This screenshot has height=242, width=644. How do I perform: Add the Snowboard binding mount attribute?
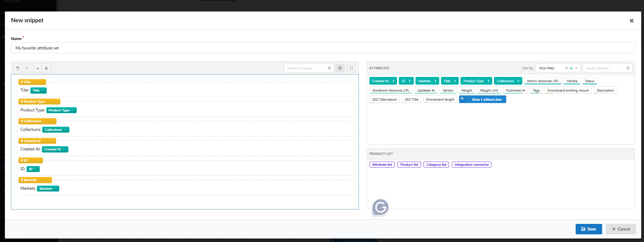click(x=568, y=91)
